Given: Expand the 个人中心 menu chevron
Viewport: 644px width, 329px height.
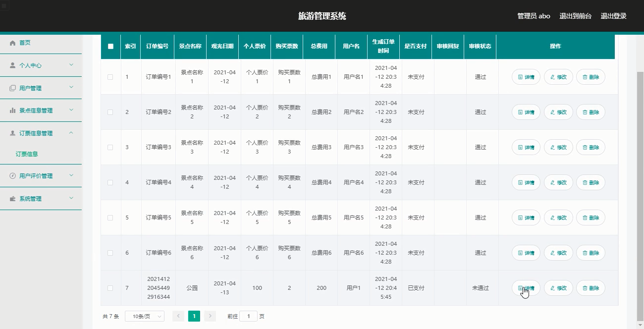Looking at the screenshot, I should [x=71, y=65].
